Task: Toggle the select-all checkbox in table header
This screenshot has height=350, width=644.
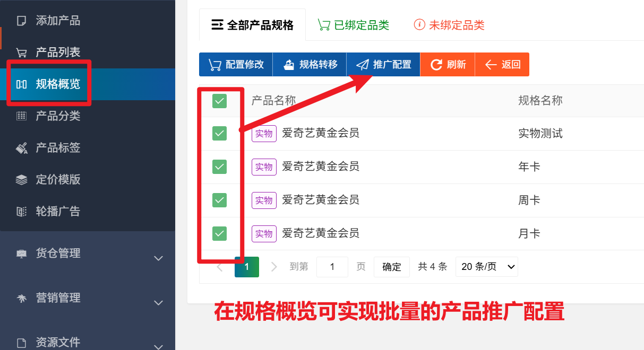Action: [219, 101]
